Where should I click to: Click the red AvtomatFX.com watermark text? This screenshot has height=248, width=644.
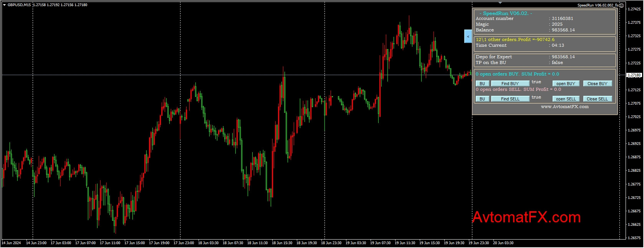click(x=526, y=217)
